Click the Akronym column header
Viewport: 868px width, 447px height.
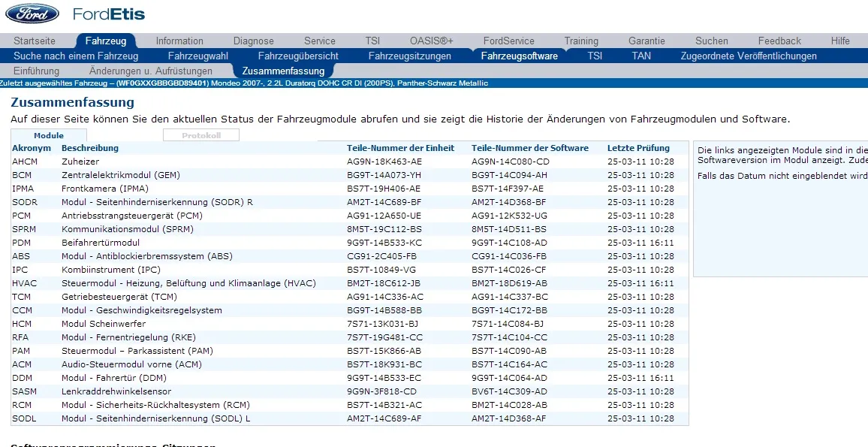tap(32, 148)
